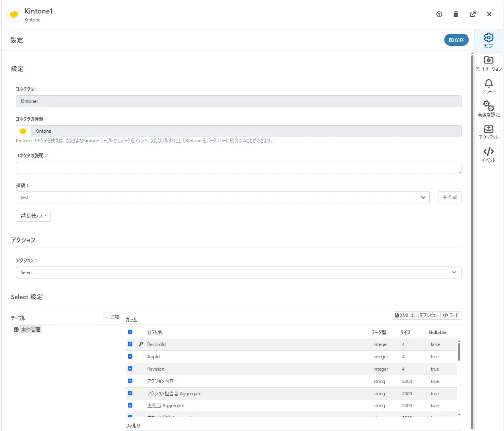Switch to the アラート bell tab
The image size is (504, 431).
488,86
